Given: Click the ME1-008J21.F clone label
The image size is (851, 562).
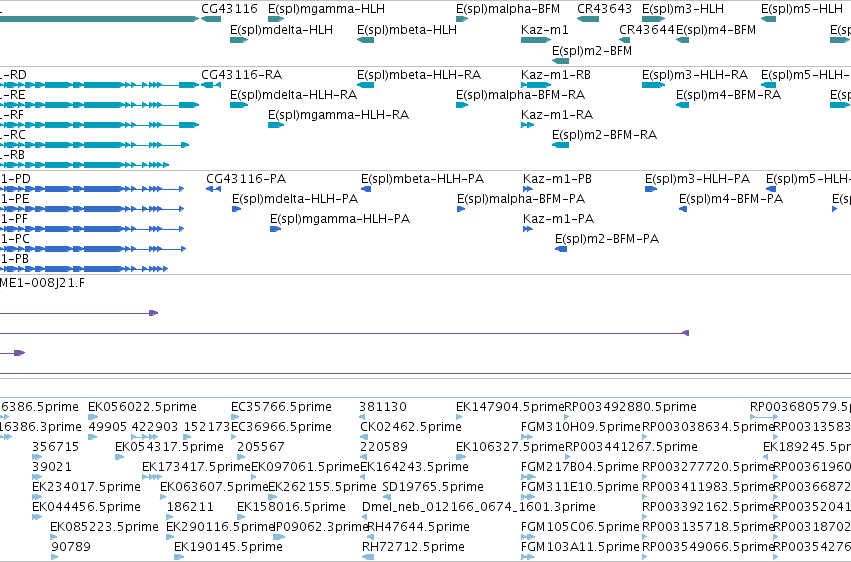Looking at the screenshot, I should coord(42,283).
